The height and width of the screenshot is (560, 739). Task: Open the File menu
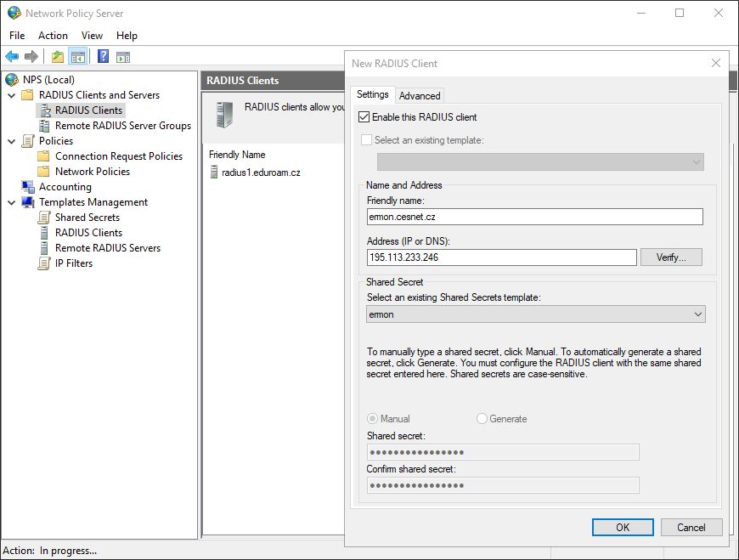[x=17, y=36]
